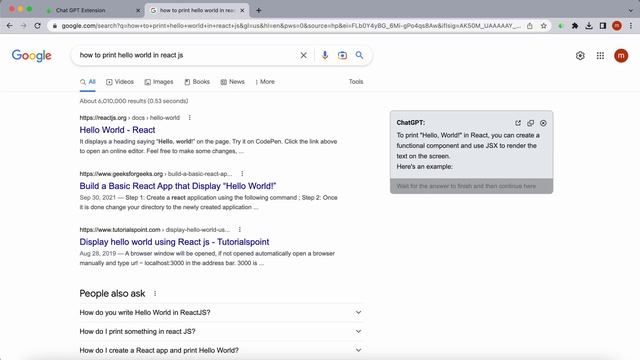Copy the ChatGPT answer
Viewport: 640px width, 360px height.
531,123
